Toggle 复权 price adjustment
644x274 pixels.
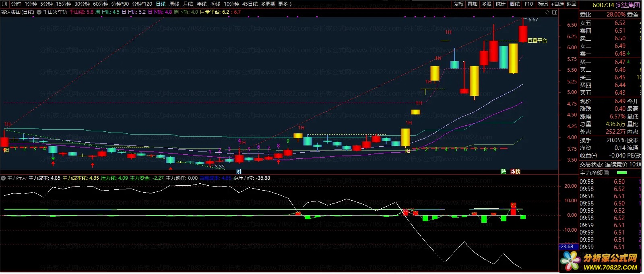(458, 4)
